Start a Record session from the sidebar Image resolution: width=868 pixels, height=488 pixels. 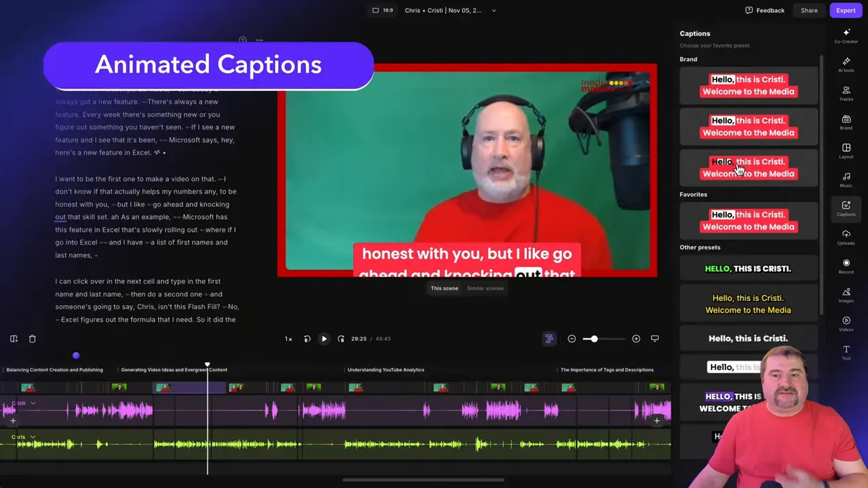[x=846, y=266]
